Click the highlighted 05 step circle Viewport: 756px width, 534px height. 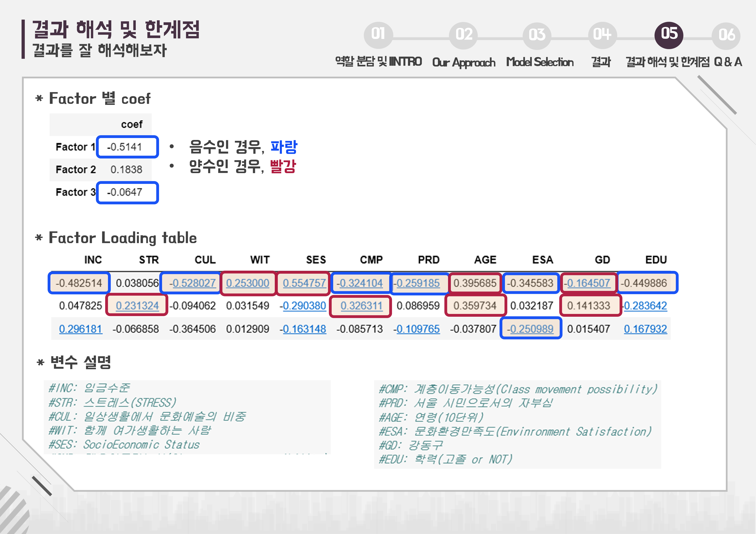coord(669,34)
